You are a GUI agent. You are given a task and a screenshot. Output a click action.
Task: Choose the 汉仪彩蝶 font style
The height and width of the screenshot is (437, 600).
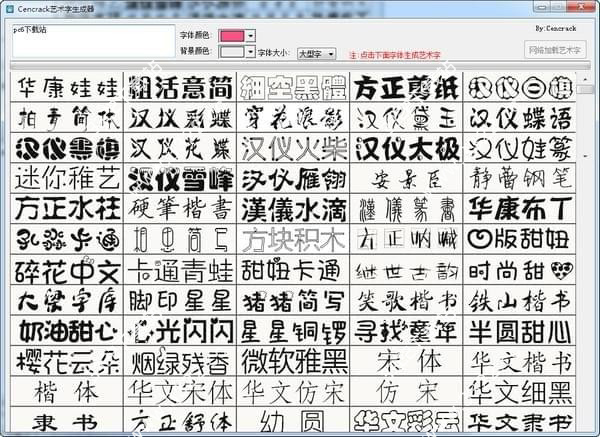click(x=180, y=118)
